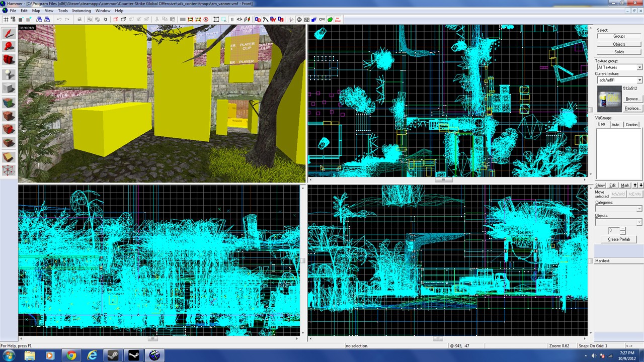
Task: Click the Undo toolbar icon
Action: pyautogui.click(x=59, y=20)
